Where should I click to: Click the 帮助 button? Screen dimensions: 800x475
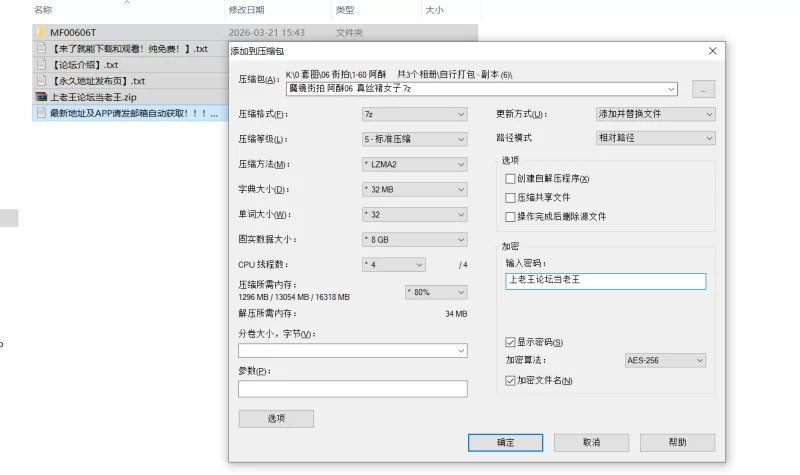678,442
